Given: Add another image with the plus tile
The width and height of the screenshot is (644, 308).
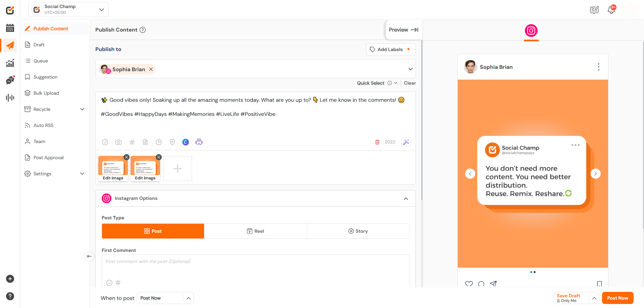Looking at the screenshot, I should tap(178, 169).
